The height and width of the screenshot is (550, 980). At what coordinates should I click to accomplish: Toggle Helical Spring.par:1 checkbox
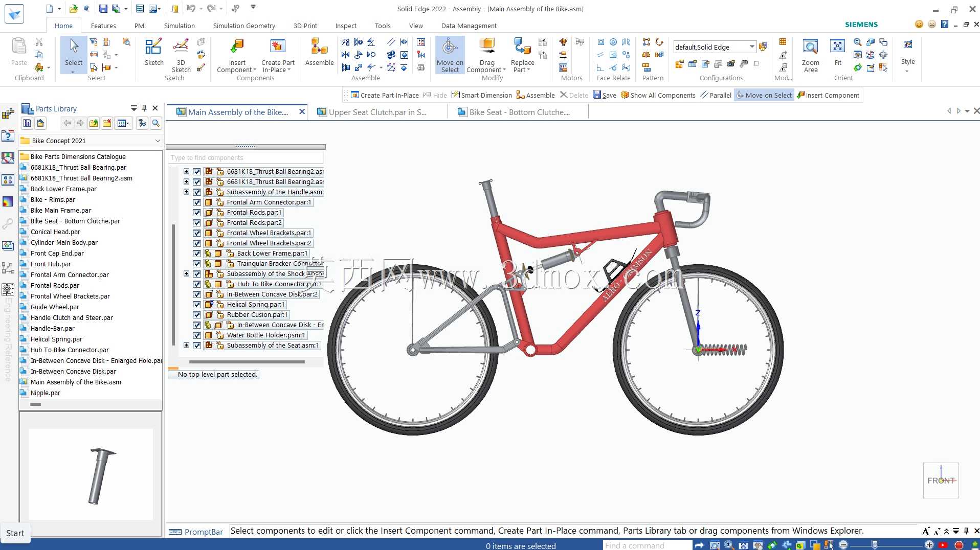(197, 305)
